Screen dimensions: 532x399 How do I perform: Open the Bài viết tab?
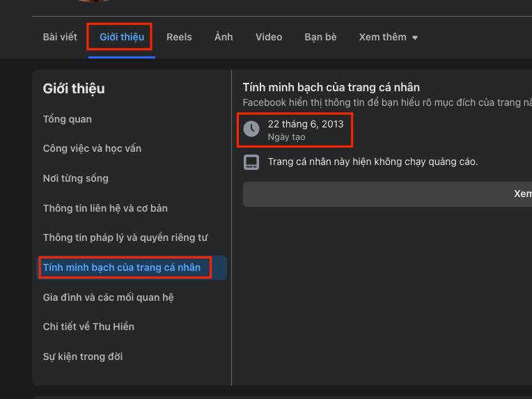click(60, 37)
